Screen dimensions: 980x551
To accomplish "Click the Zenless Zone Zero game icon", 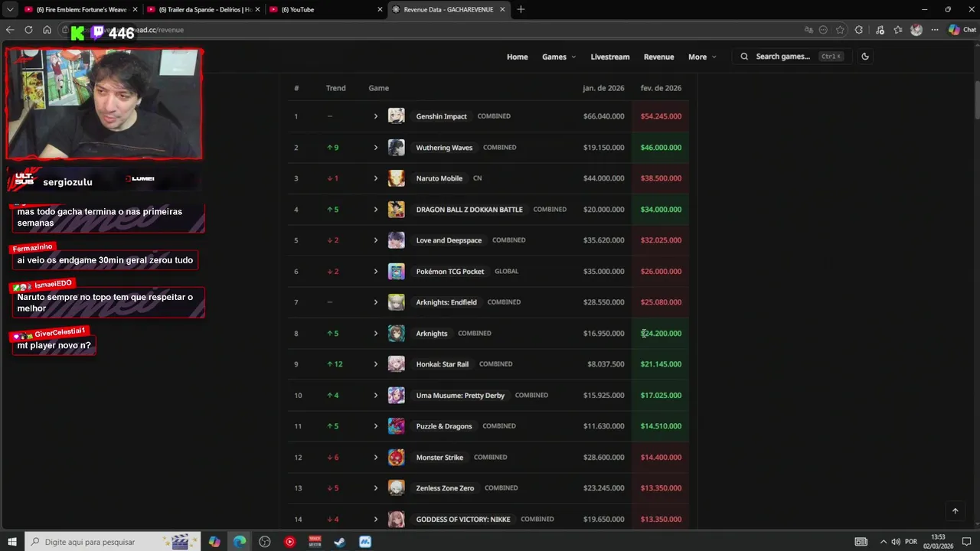I will pyautogui.click(x=396, y=488).
